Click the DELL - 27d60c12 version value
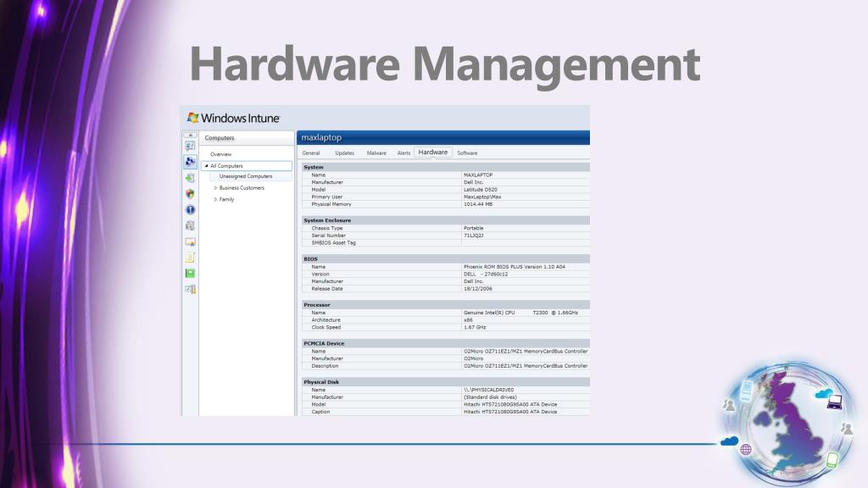The width and height of the screenshot is (868, 488). point(486,274)
